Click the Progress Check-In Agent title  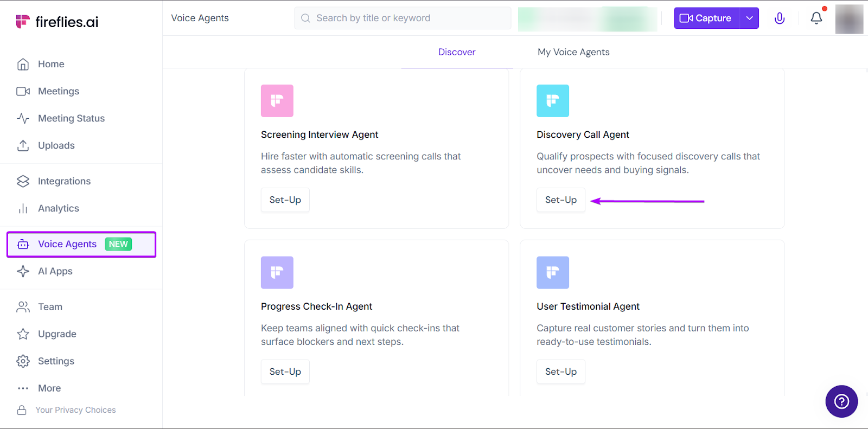316,306
